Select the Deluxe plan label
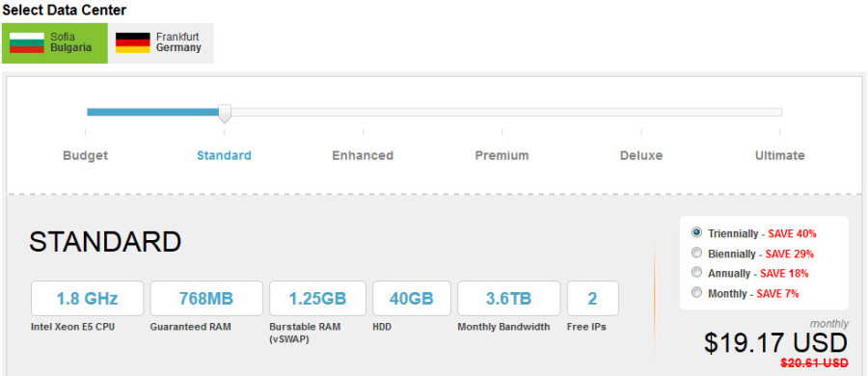The width and height of the screenshot is (868, 376). point(641,155)
